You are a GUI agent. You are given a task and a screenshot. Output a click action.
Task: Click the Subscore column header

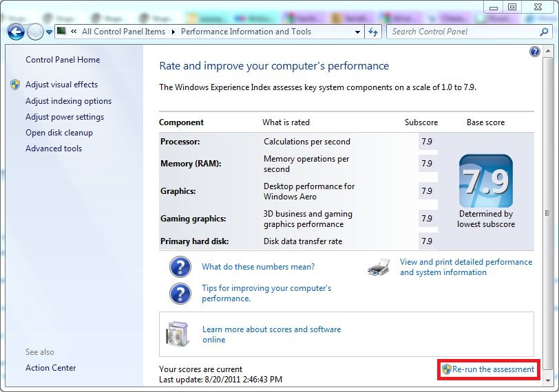pyautogui.click(x=421, y=122)
